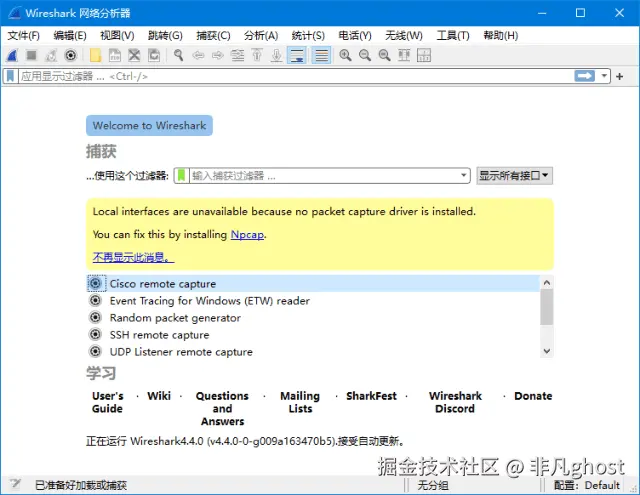Open the 文件(F) menu

[24, 36]
